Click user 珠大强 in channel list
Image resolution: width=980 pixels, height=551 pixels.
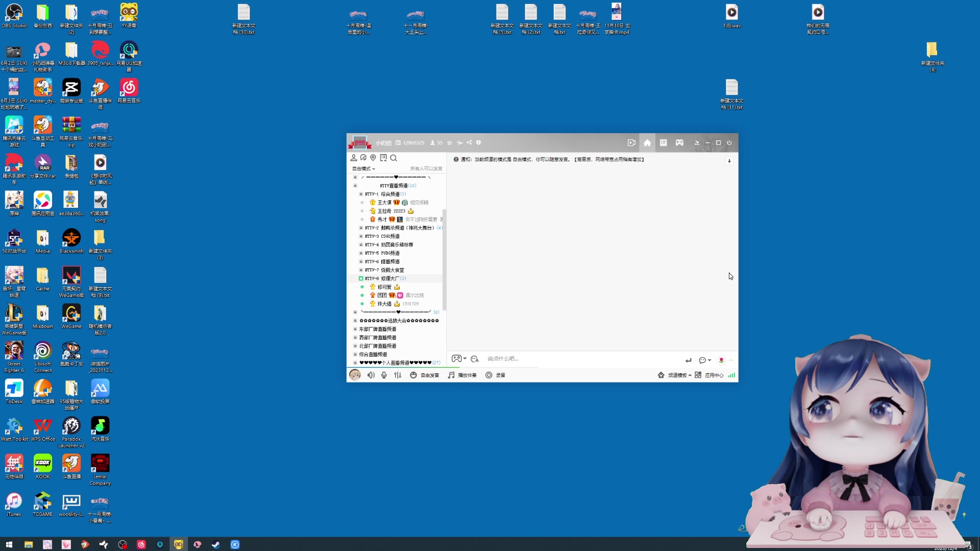(384, 304)
